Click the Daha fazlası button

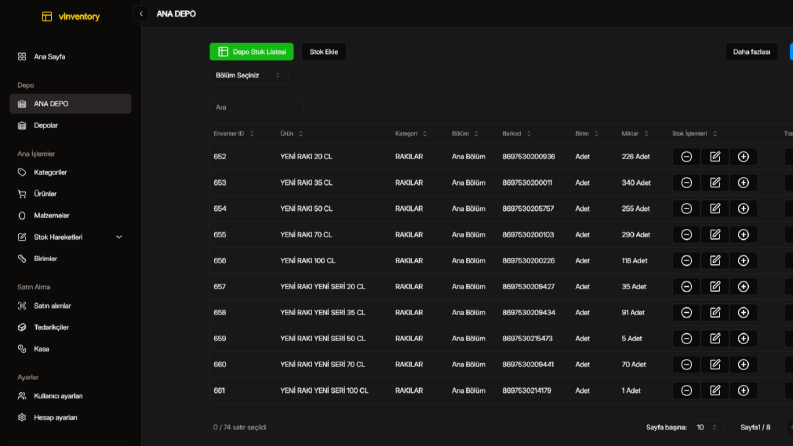coord(752,52)
